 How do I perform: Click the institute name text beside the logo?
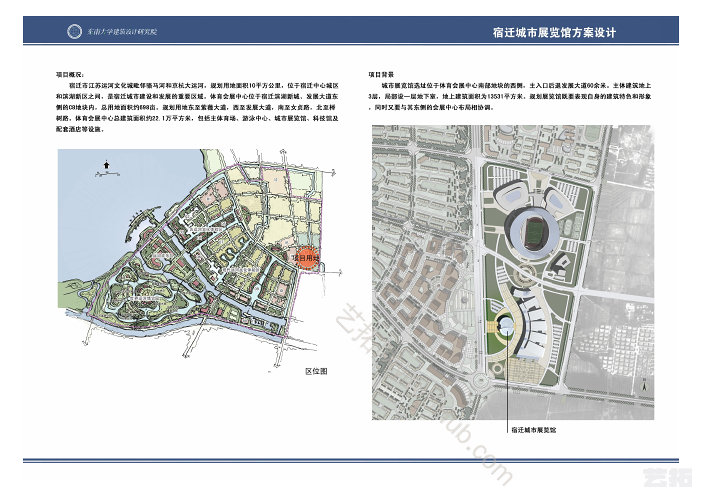[x=122, y=32]
